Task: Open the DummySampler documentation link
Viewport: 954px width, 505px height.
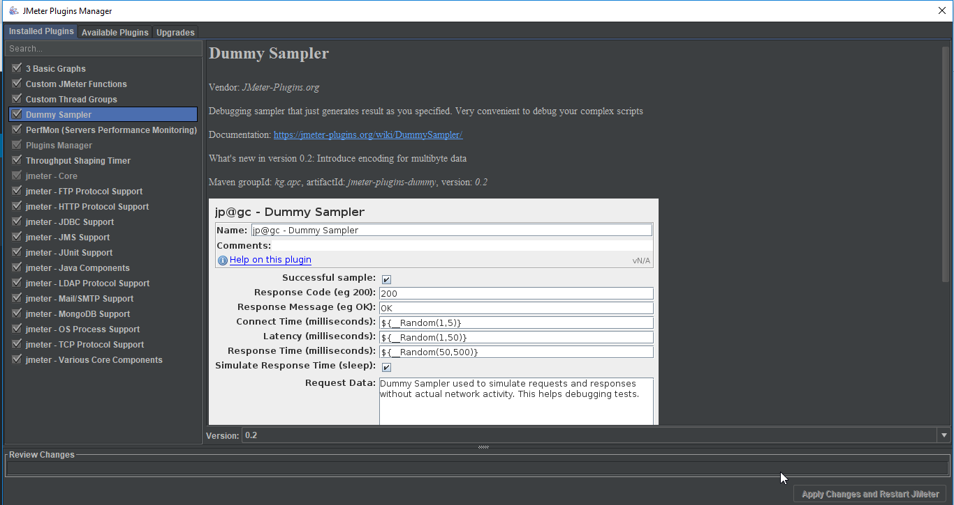Action: (367, 134)
